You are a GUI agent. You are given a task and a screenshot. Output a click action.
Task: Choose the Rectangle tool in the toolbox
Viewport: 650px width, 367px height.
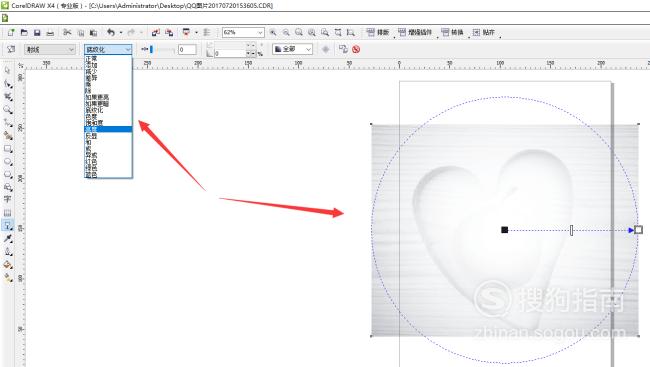tap(7, 149)
